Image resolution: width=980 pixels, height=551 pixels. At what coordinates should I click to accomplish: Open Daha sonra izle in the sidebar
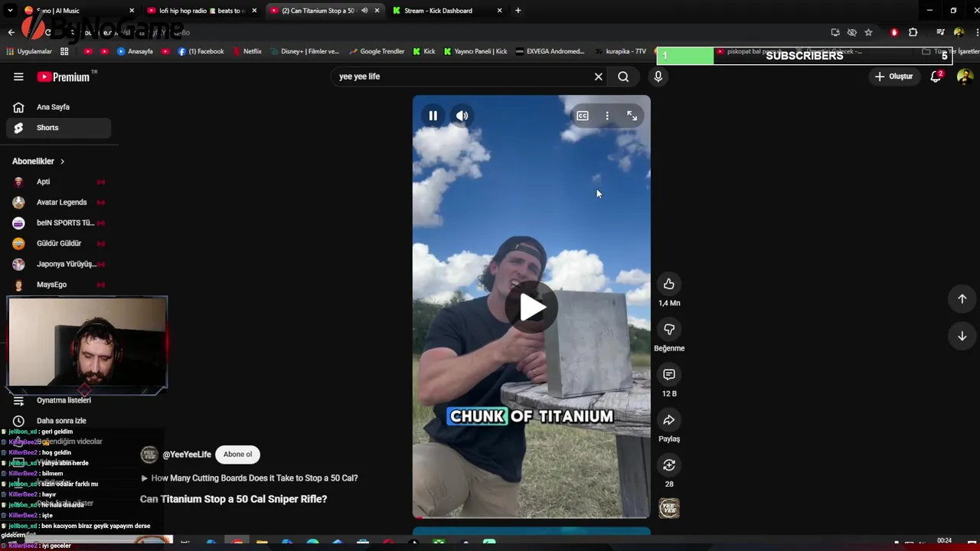[58, 421]
